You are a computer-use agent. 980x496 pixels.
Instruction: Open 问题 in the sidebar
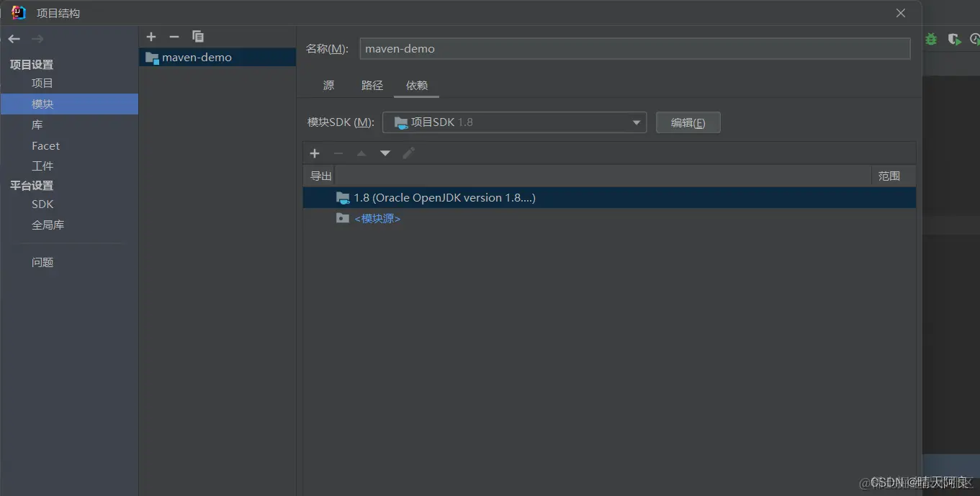pyautogui.click(x=42, y=262)
